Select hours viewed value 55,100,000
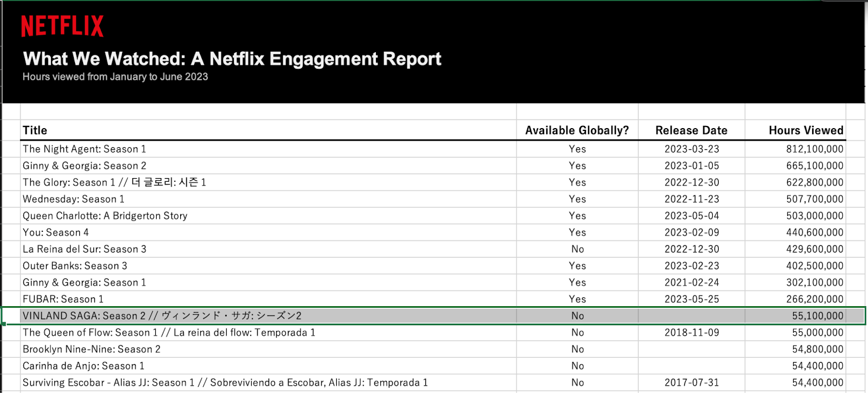The image size is (868, 393). (x=795, y=316)
